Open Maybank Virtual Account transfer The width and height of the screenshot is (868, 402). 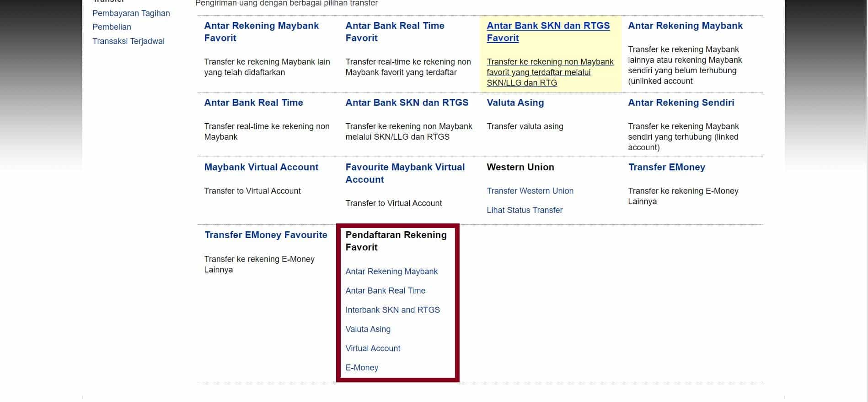point(261,167)
